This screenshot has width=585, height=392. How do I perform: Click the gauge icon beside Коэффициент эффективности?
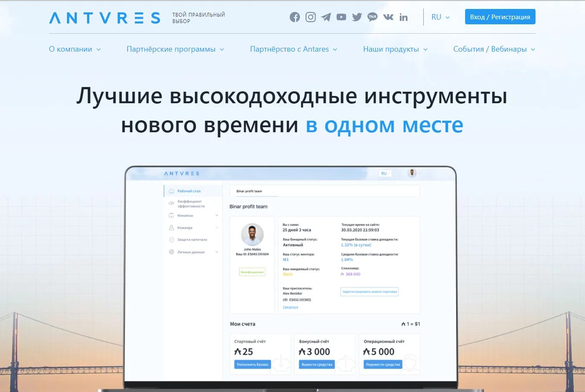click(172, 203)
